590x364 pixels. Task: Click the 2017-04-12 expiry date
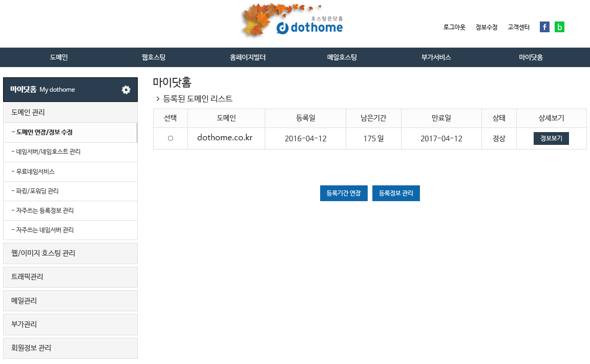point(441,138)
